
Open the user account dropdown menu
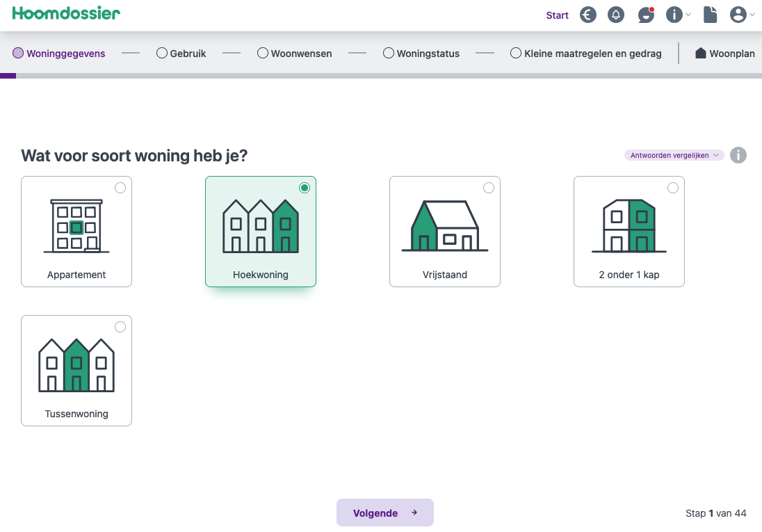point(742,15)
